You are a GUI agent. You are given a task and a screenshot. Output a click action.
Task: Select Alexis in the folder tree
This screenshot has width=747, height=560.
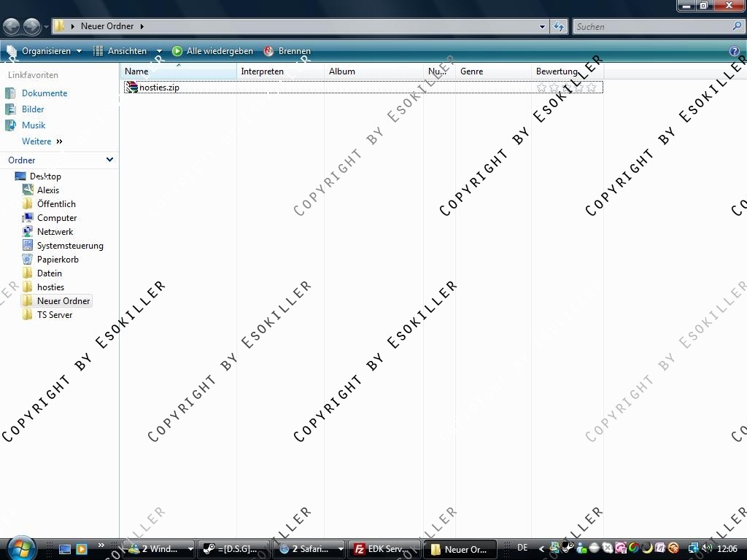47,190
